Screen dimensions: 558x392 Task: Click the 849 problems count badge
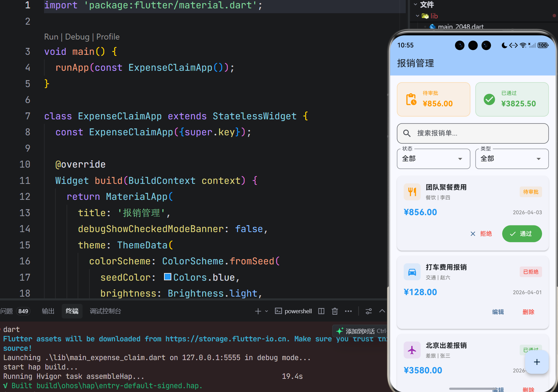pos(23,311)
